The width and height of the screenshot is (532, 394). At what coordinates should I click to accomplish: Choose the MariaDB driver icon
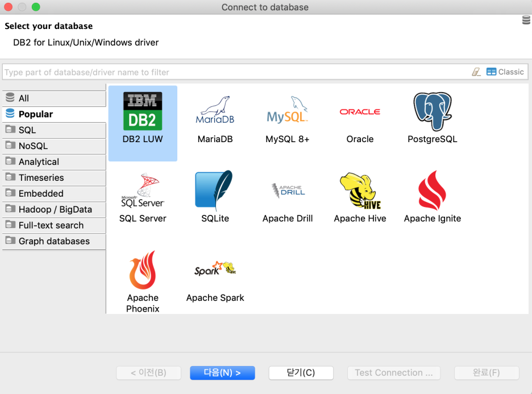(x=215, y=111)
